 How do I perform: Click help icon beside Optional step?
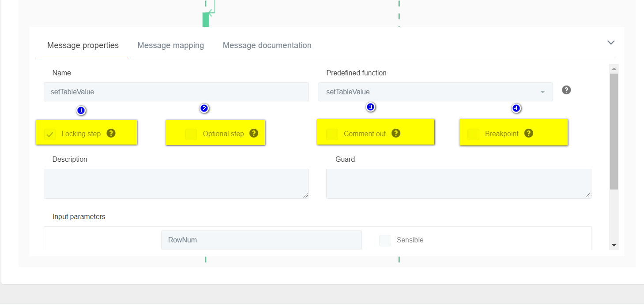(253, 133)
